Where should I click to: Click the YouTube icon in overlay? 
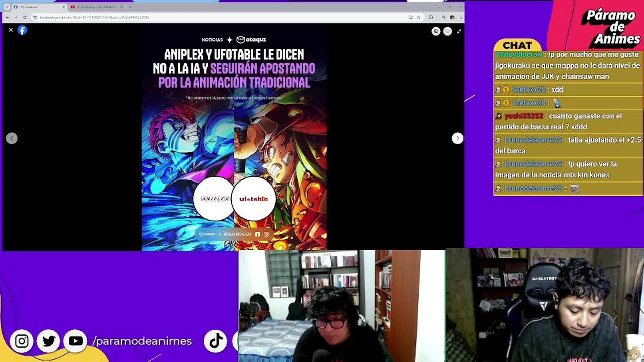pos(75,341)
